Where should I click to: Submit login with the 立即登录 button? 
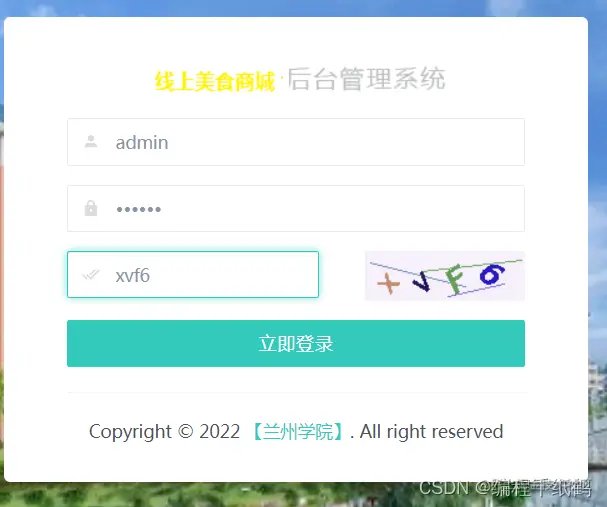tap(296, 343)
